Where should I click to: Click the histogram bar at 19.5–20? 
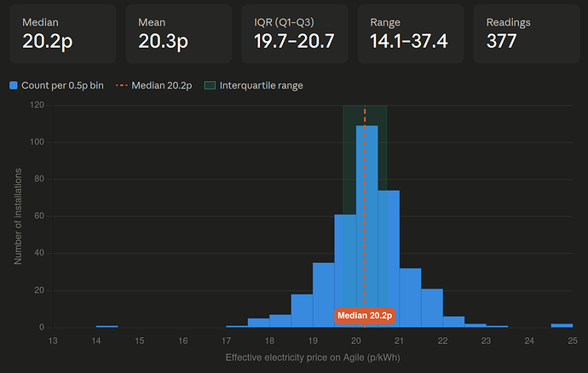(x=345, y=271)
